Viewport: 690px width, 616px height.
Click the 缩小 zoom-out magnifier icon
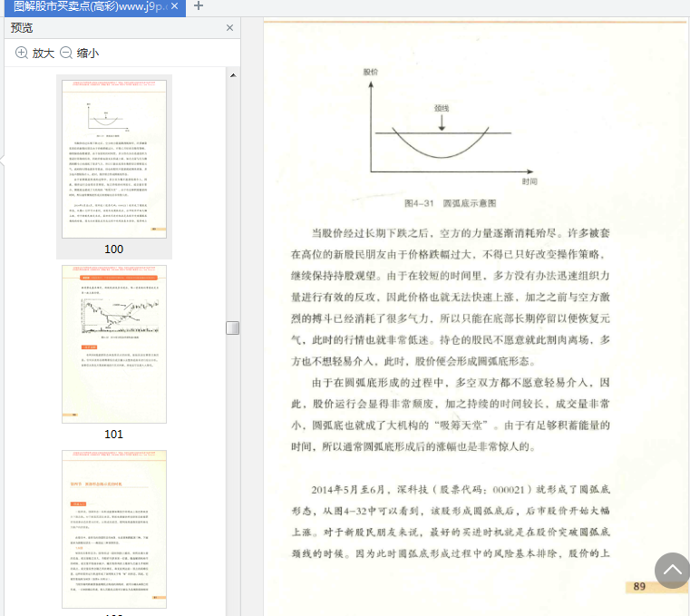click(x=65, y=53)
